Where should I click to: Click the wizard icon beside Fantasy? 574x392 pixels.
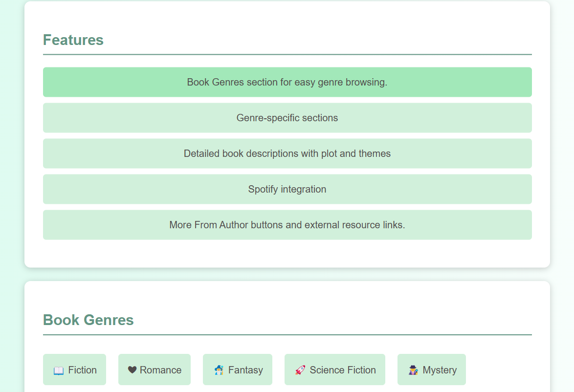(219, 370)
